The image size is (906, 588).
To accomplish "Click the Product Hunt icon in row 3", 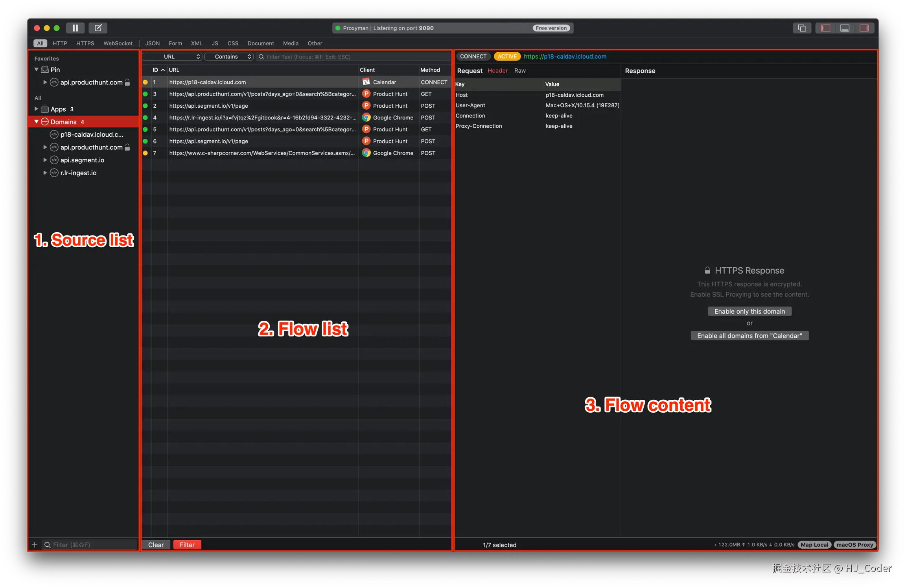I will point(366,94).
